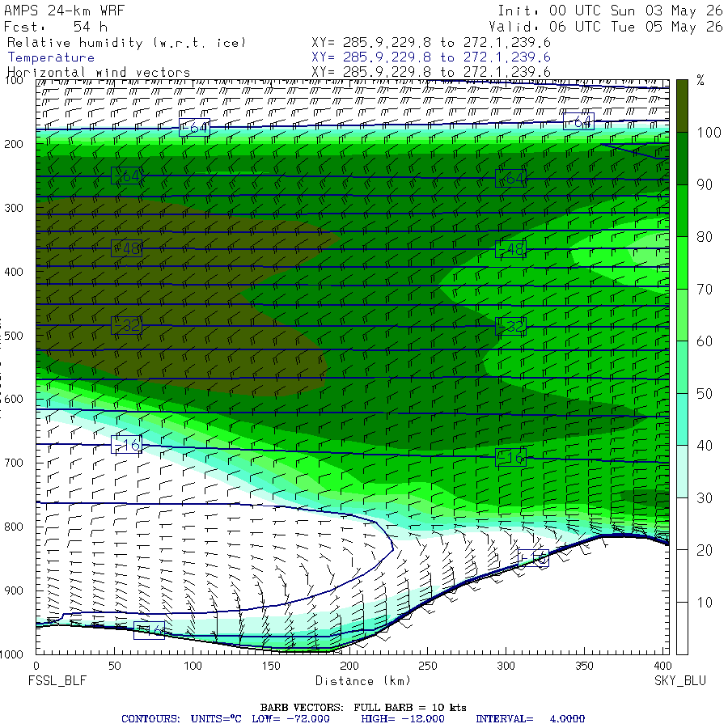Screen dimensions: 728x728
Task: Click the Relative humidity (w.r.t. ice) title
Action: tap(126, 43)
